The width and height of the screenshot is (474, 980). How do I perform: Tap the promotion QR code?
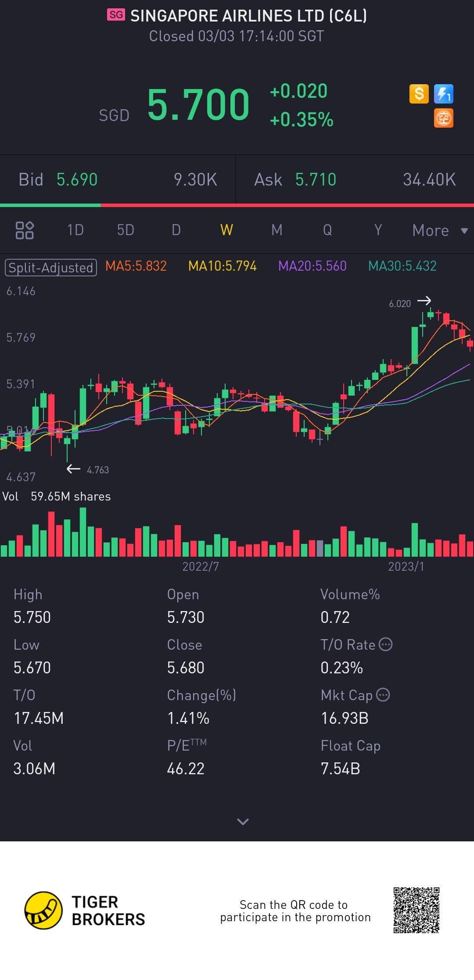(x=417, y=910)
